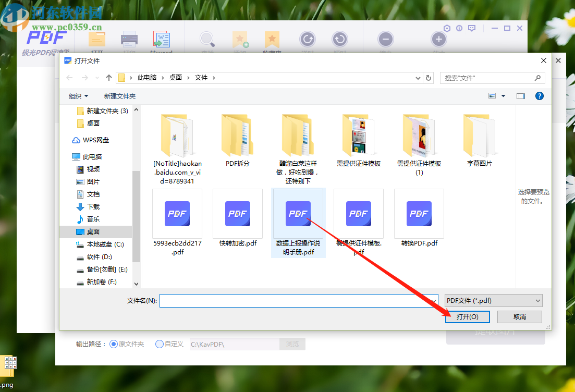Open the PDF文件 (*.pdf) file type dropdown
The image size is (575, 392).
coord(492,300)
